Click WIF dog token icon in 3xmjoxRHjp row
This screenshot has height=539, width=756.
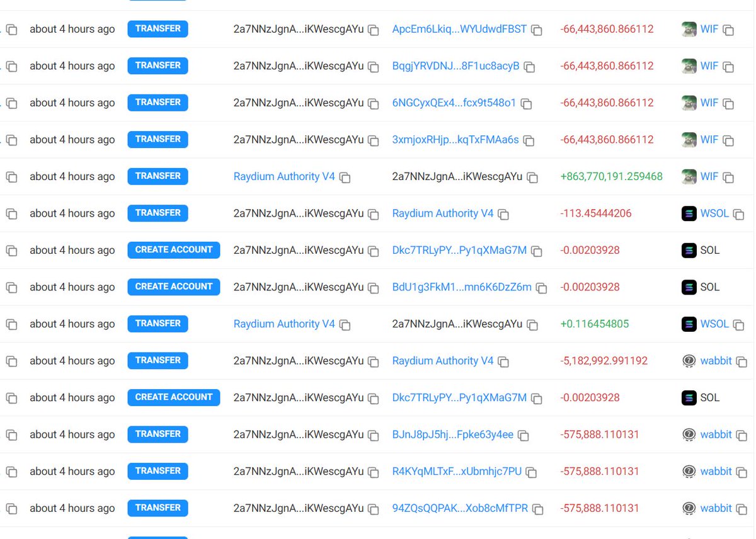click(x=689, y=140)
